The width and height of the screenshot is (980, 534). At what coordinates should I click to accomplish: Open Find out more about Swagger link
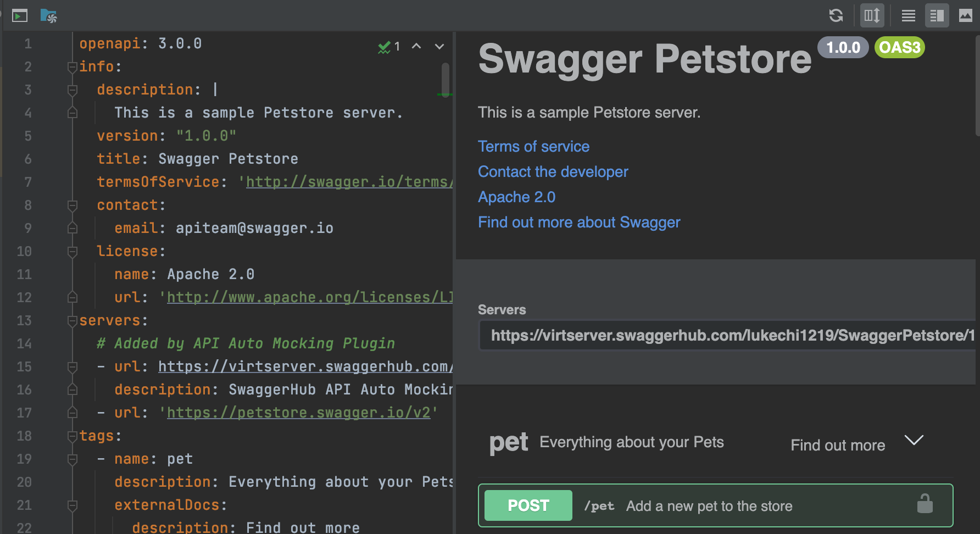pyautogui.click(x=579, y=222)
